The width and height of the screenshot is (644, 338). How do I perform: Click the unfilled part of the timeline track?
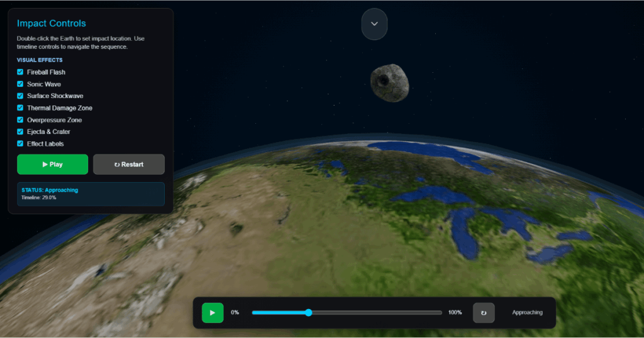pos(377,313)
